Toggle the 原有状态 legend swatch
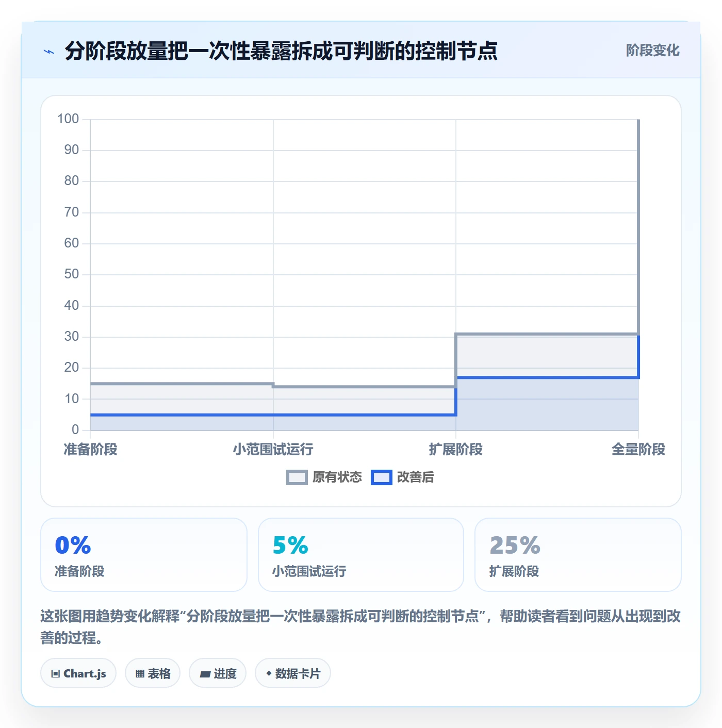The image size is (722, 728). (x=297, y=477)
